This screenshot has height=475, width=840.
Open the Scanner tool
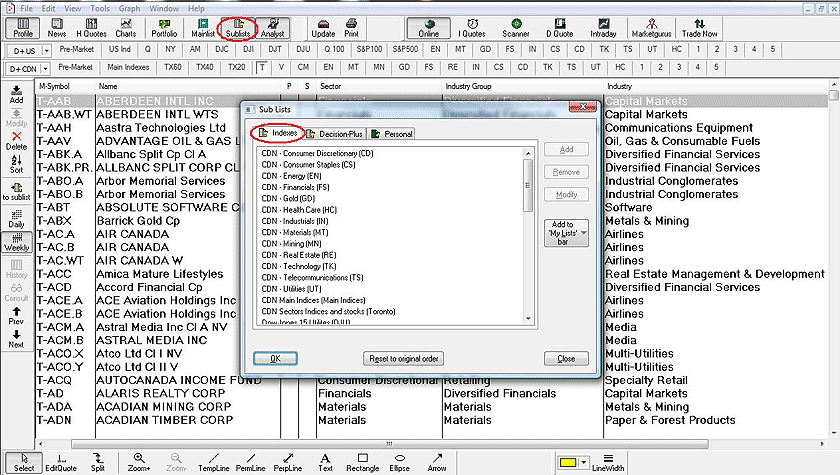click(x=518, y=27)
